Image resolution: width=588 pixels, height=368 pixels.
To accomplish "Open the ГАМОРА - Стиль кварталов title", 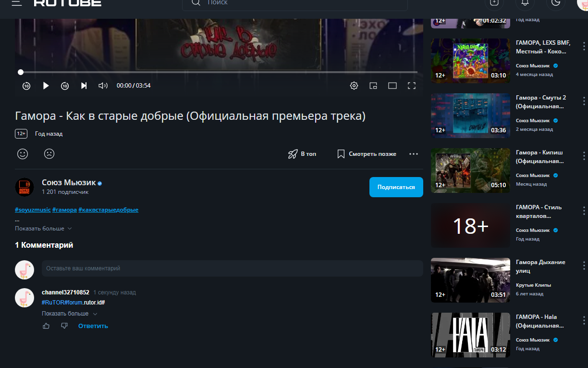I will [539, 212].
